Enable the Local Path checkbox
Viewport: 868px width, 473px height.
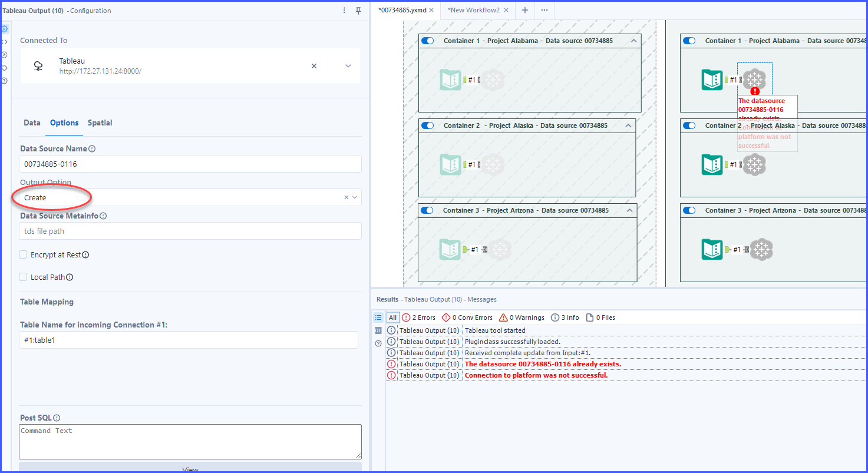click(23, 277)
